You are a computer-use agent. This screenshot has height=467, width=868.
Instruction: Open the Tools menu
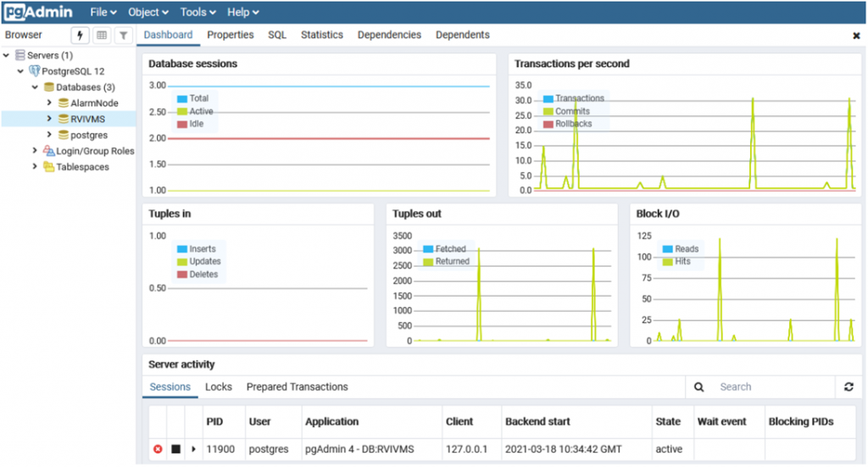coord(198,12)
